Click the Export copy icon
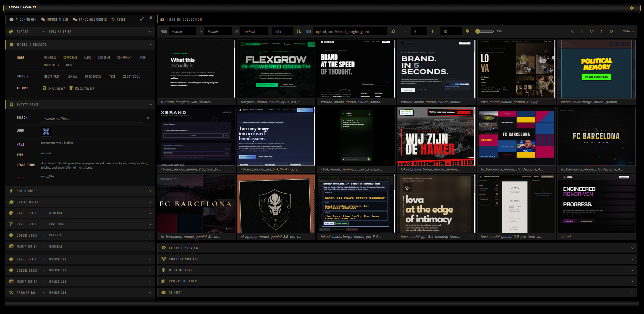 [x=11, y=32]
